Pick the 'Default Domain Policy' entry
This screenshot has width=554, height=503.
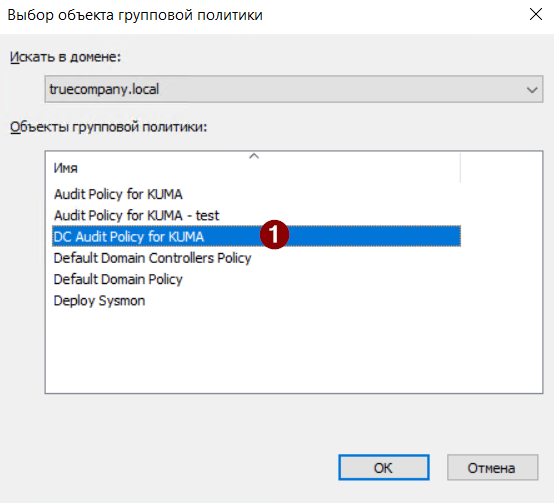(x=257, y=279)
